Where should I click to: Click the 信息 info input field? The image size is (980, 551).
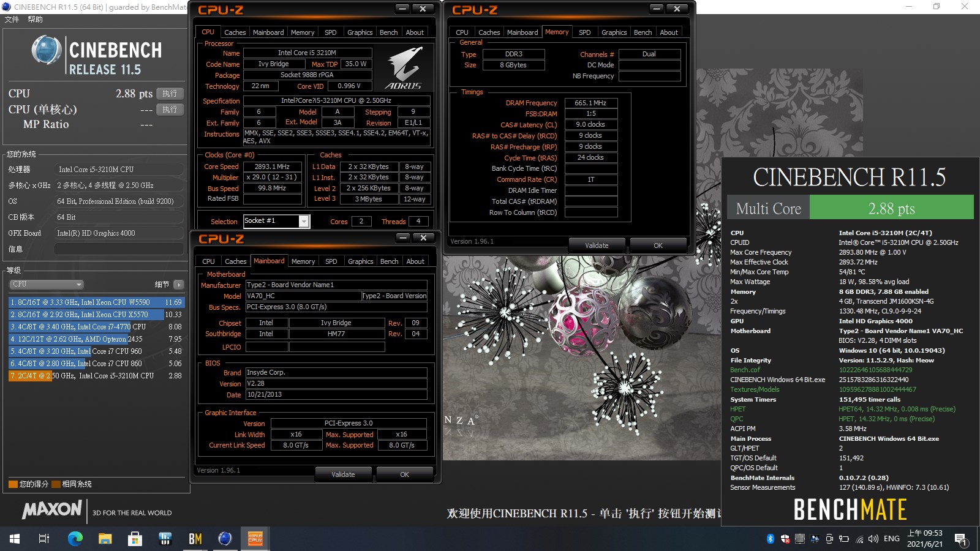pyautogui.click(x=119, y=249)
